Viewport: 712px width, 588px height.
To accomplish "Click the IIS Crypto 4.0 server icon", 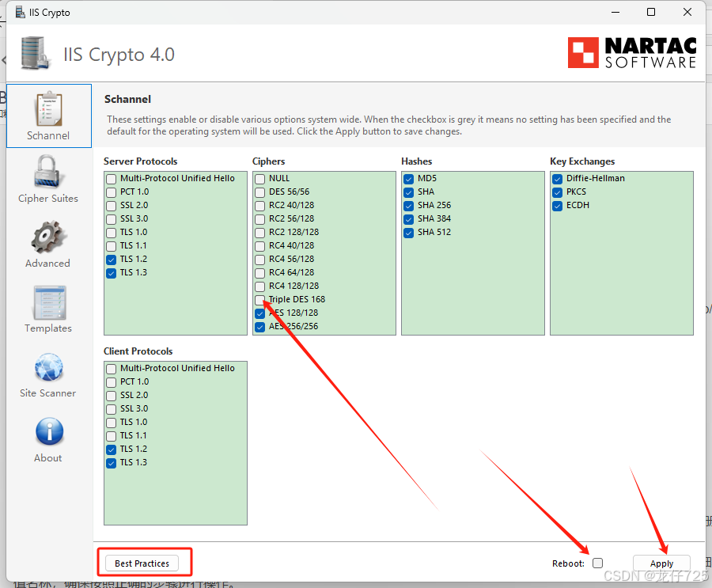I will tap(35, 54).
